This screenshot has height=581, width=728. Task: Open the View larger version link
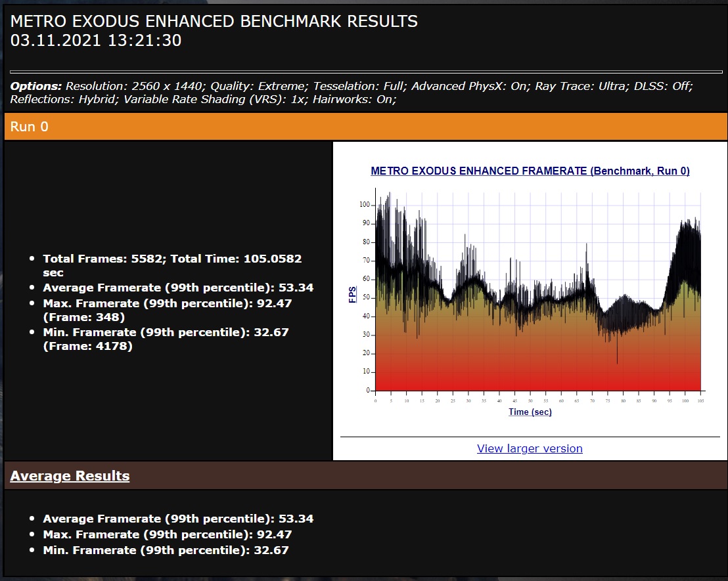coord(530,448)
